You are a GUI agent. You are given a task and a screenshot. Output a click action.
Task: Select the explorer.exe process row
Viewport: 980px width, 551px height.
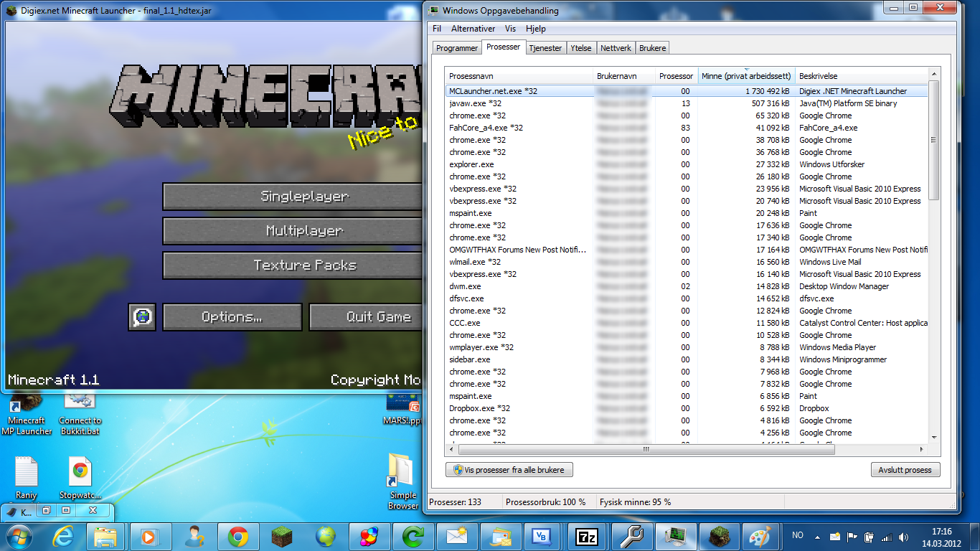tap(687, 164)
